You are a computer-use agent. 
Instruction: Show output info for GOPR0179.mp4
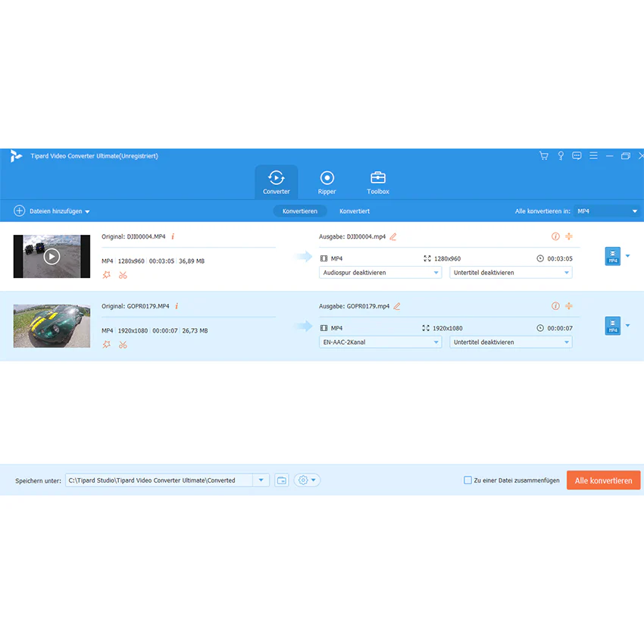pyautogui.click(x=555, y=306)
